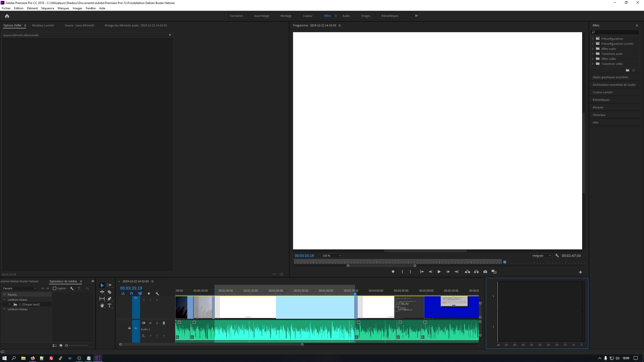This screenshot has width=644, height=362.
Task: Select the Selection (arrow) tool
Action: pos(102,285)
